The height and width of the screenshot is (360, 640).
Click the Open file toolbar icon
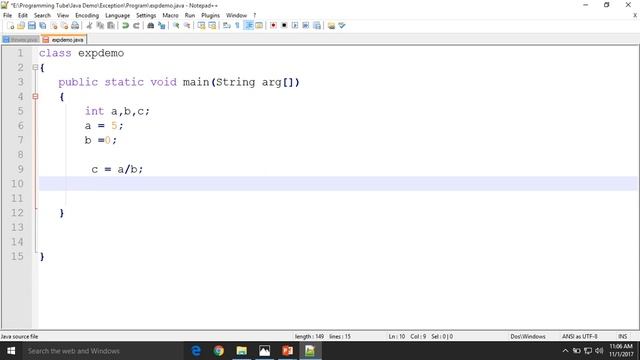21,26
